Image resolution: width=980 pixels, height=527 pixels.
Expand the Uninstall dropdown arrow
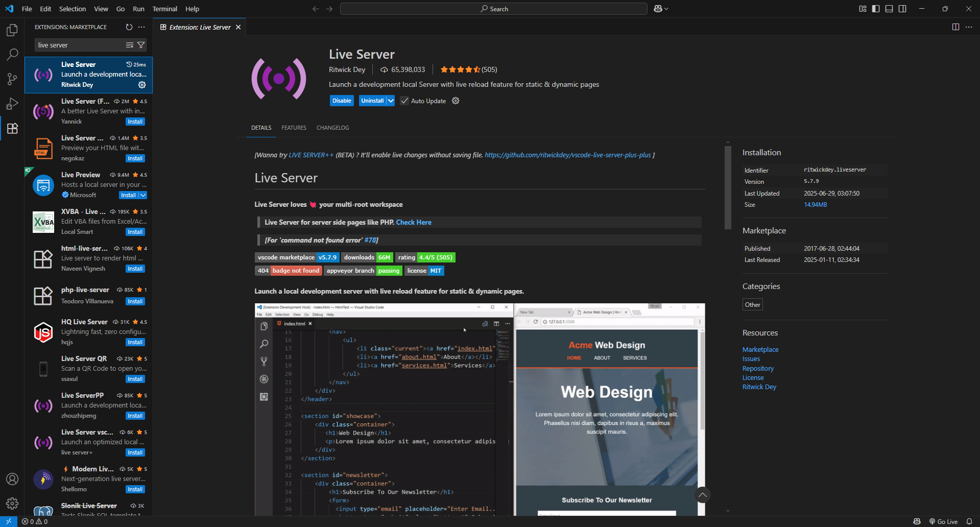pos(391,101)
